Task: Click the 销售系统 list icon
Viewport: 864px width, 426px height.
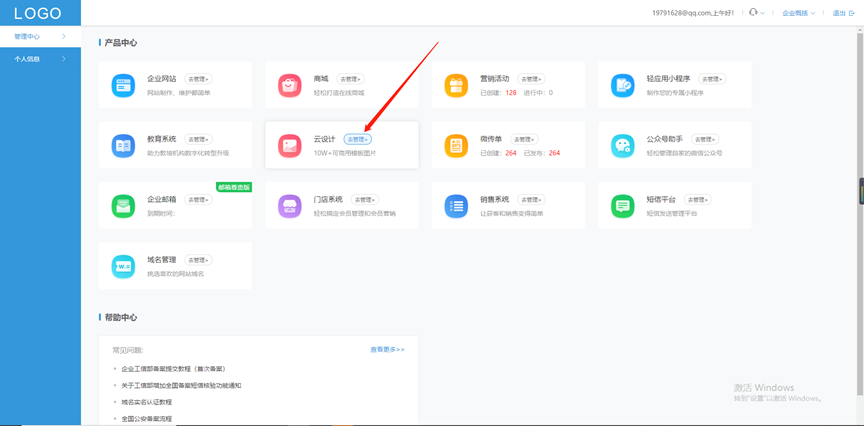Action: pos(456,206)
